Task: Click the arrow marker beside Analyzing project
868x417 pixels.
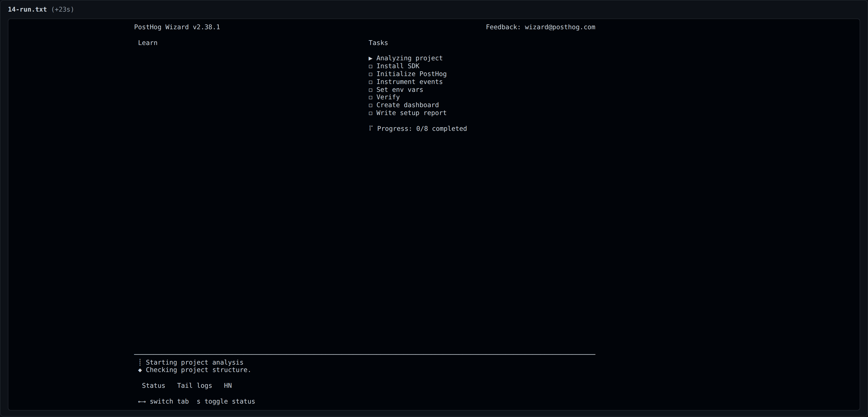Action: pyautogui.click(x=370, y=58)
